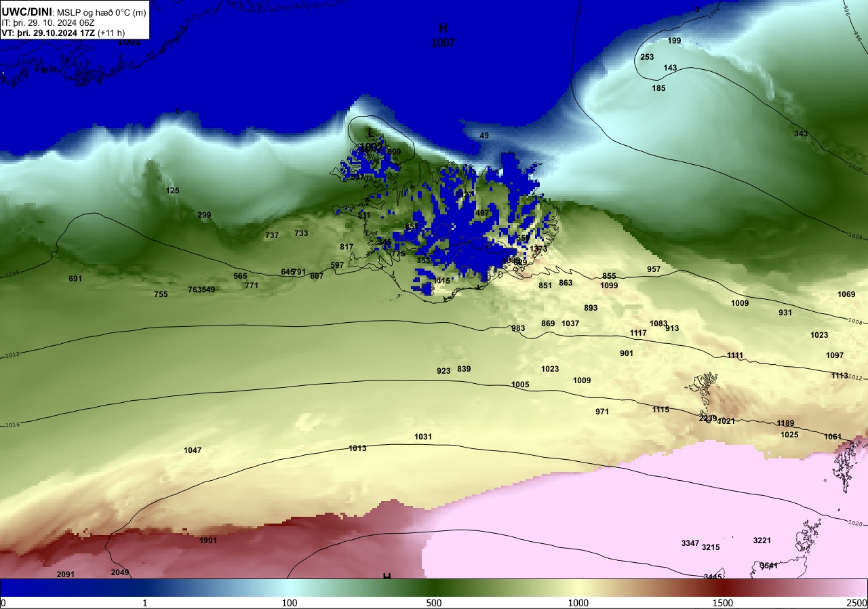Viewport: 868px width, 609px height.
Task: Click the height value 1117
Action: coord(638,333)
